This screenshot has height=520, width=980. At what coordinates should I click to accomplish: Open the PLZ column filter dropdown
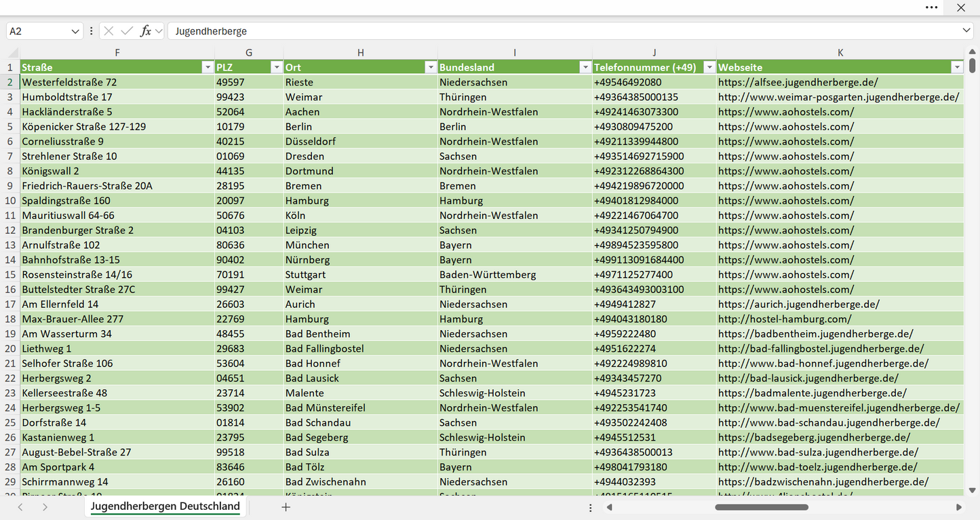[276, 67]
